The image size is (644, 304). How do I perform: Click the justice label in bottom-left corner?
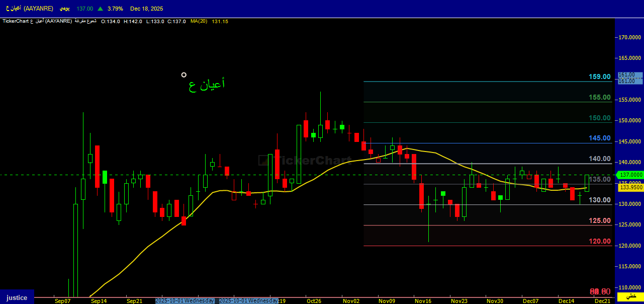pyautogui.click(x=17, y=297)
